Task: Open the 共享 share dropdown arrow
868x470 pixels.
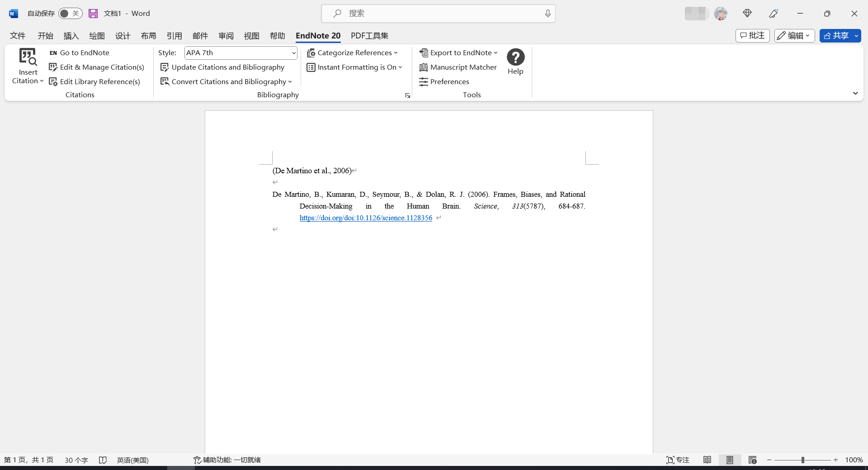Action: (x=856, y=36)
